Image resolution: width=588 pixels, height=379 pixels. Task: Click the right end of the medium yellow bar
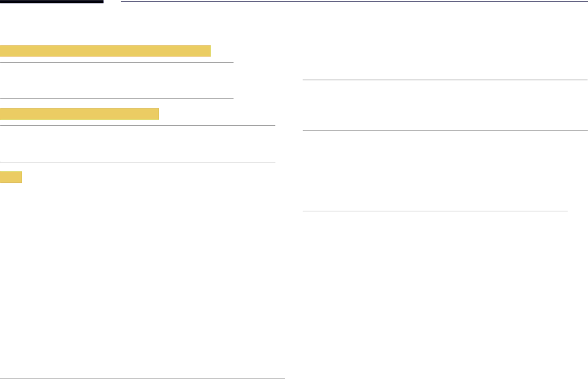(x=156, y=114)
